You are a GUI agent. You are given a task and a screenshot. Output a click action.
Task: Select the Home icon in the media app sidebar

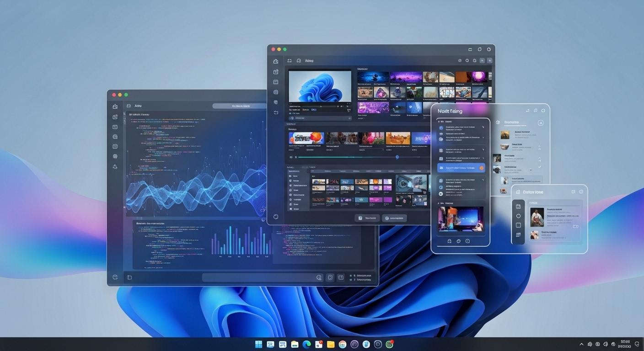[x=276, y=61]
